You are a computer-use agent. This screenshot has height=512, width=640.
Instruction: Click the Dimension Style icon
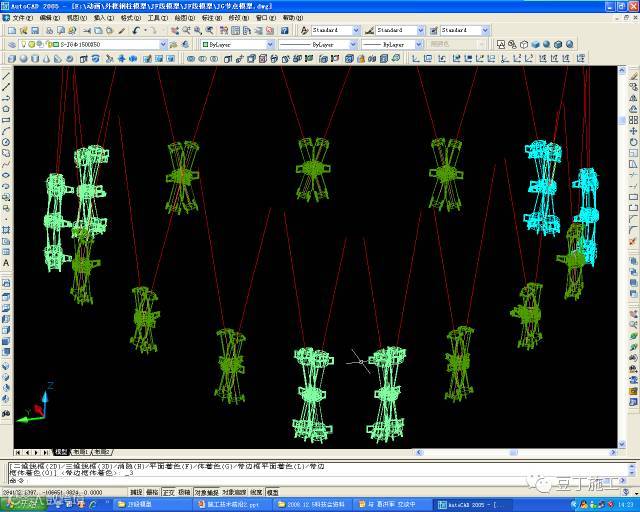369,31
